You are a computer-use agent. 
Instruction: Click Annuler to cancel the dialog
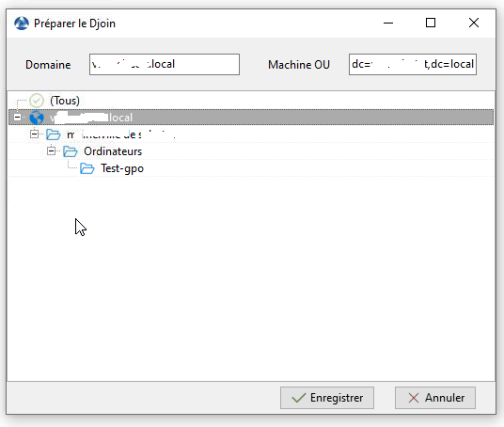coord(435,398)
